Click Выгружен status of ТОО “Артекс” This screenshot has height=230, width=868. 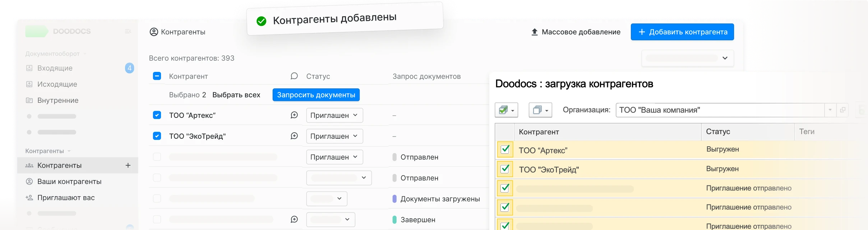coord(722,149)
